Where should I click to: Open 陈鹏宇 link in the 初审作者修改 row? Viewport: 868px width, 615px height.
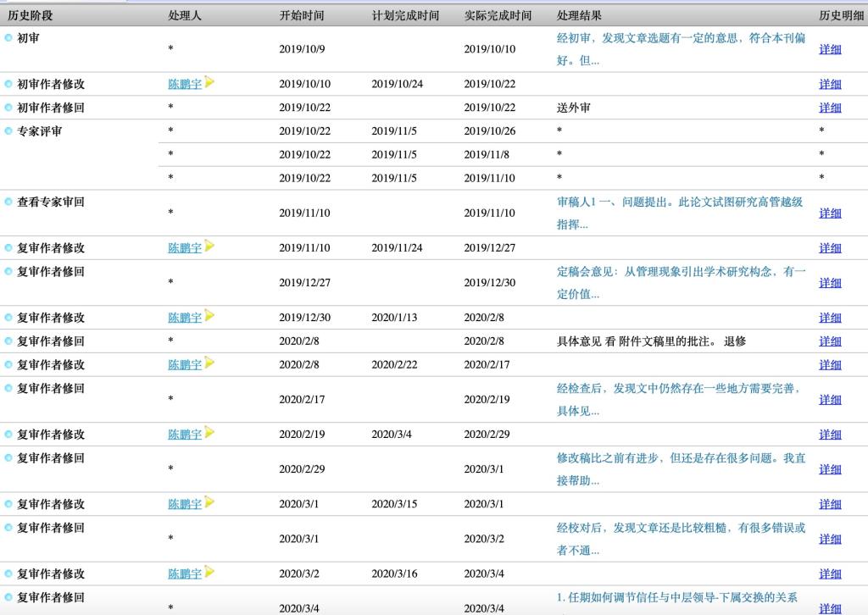(185, 84)
